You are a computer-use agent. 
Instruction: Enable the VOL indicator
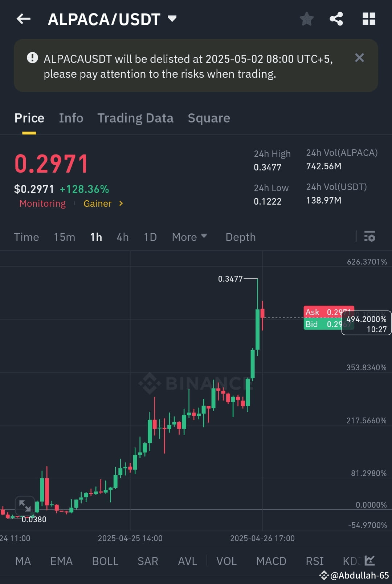[x=226, y=561]
